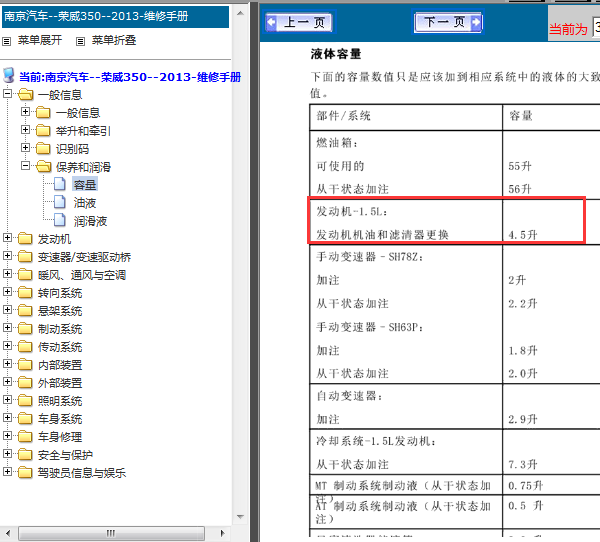
Task: Click the 油液 page icon
Action: pyautogui.click(x=60, y=201)
